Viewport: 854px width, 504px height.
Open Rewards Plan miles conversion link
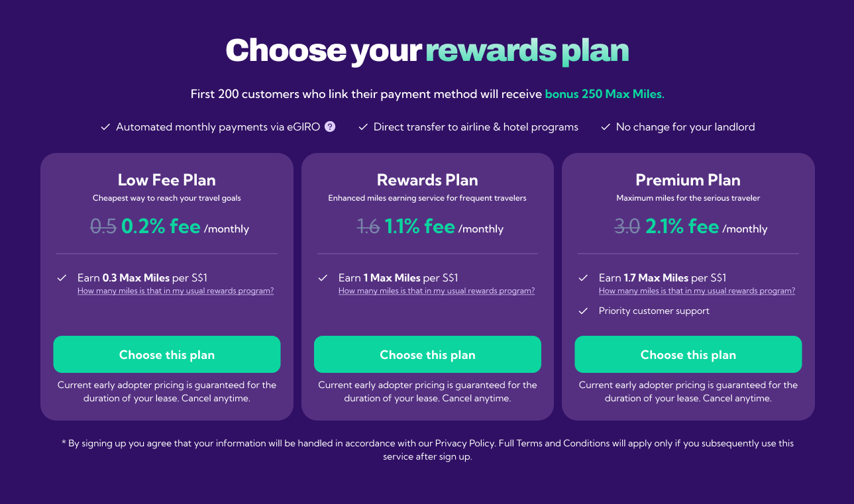coord(437,291)
